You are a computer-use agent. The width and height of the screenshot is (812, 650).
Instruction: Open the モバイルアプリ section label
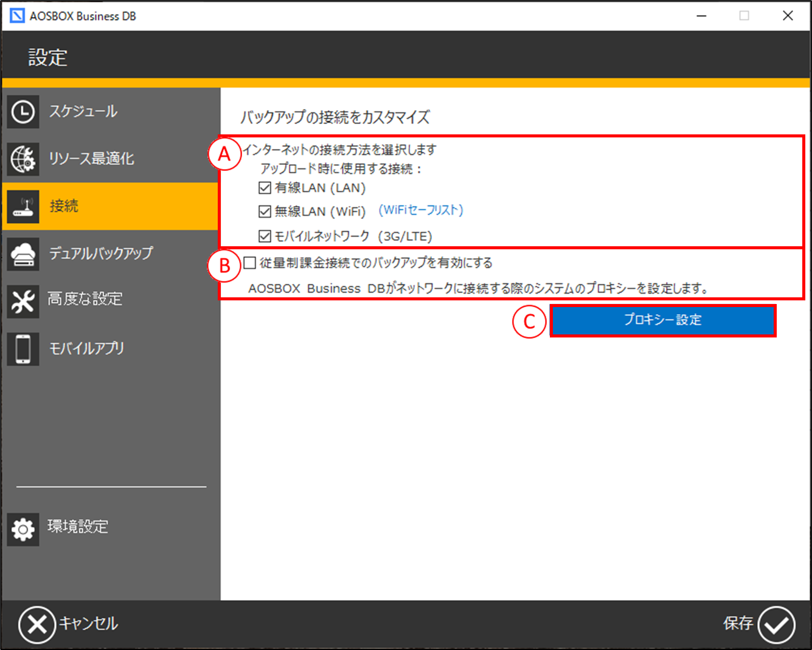86,348
